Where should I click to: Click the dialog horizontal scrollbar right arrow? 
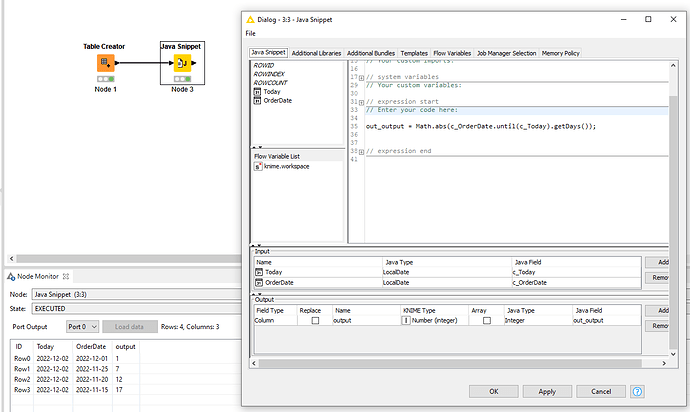(664, 363)
